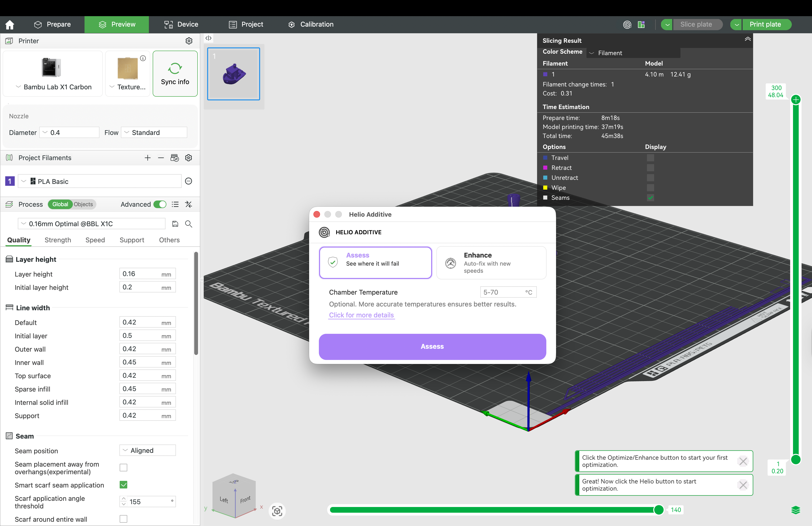
Task: Open printer settings gear icon
Action: (x=189, y=41)
